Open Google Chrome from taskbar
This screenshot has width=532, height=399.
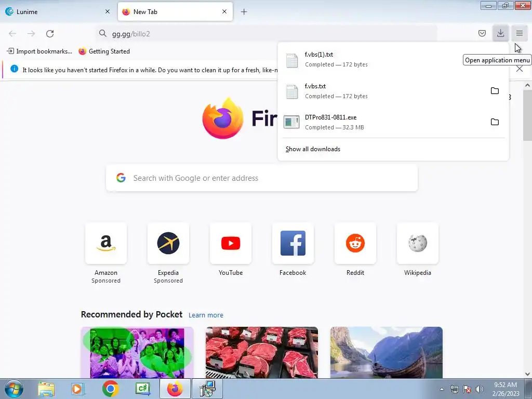110,389
